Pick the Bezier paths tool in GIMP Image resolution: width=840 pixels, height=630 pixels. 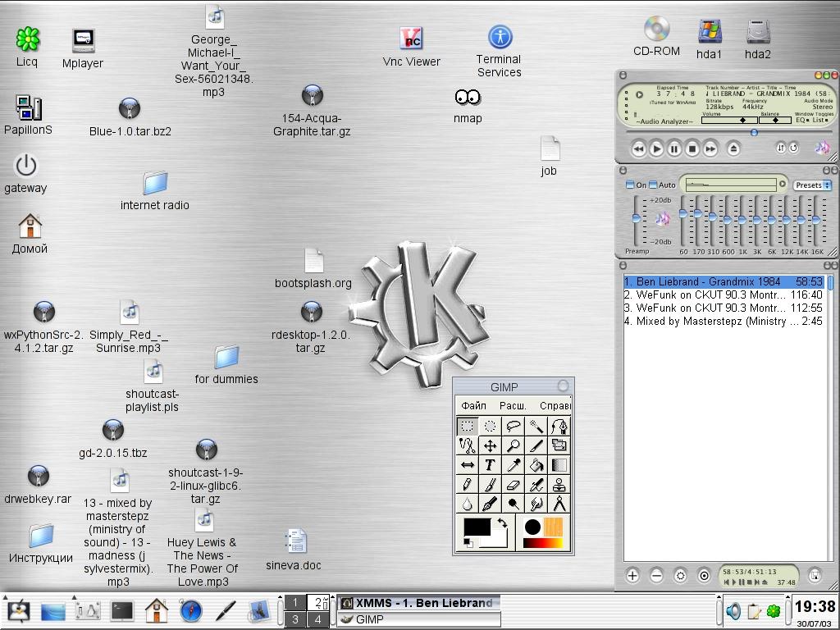[559, 426]
